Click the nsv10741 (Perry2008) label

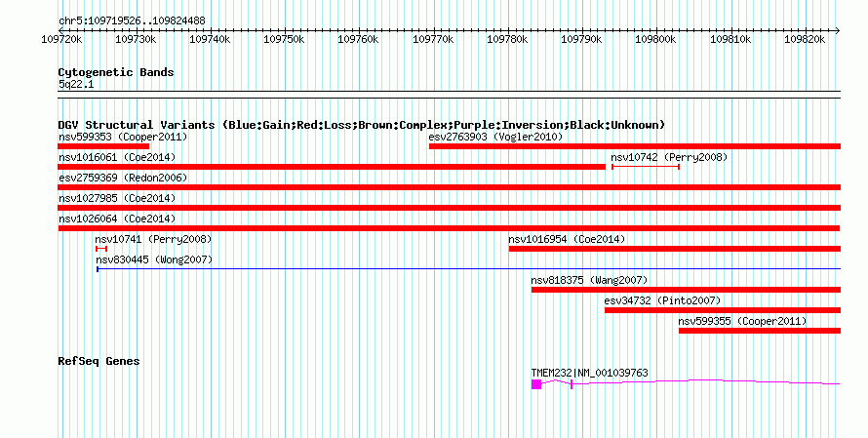[153, 239]
